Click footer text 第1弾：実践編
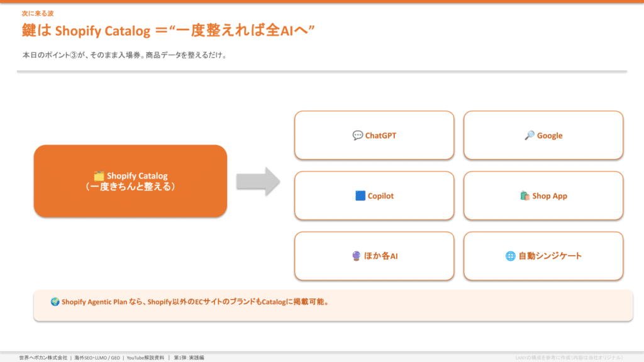Viewport: 644px width, 362px height. point(189,358)
